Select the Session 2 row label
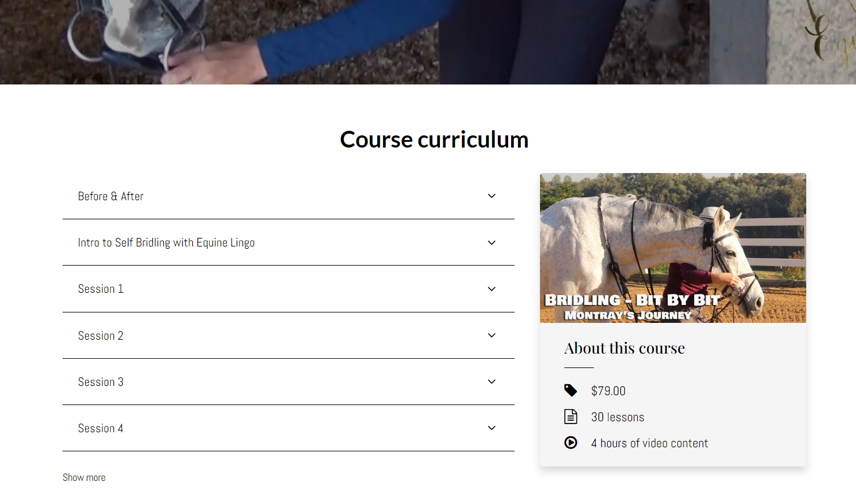This screenshot has width=856, height=504. coord(101,336)
